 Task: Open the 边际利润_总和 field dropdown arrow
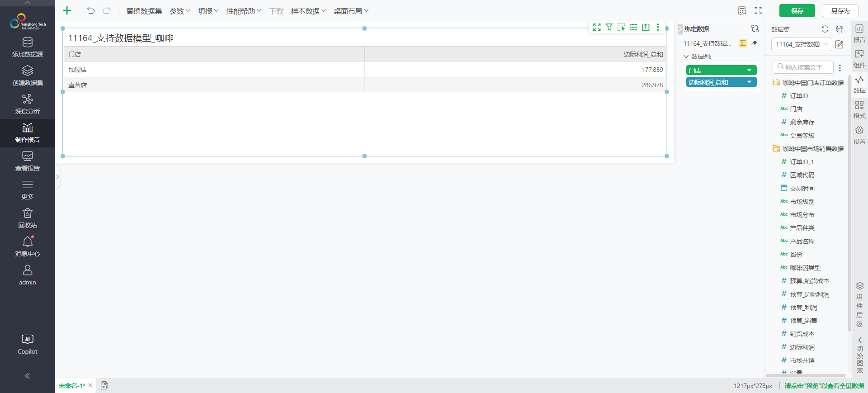(x=749, y=82)
